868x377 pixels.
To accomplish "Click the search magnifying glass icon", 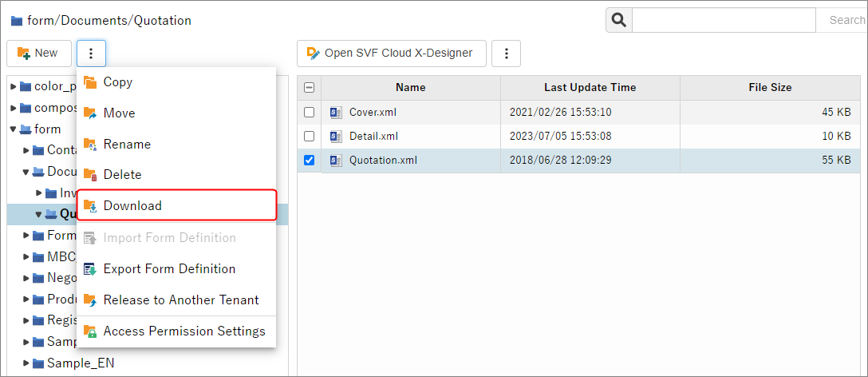I will pos(618,20).
